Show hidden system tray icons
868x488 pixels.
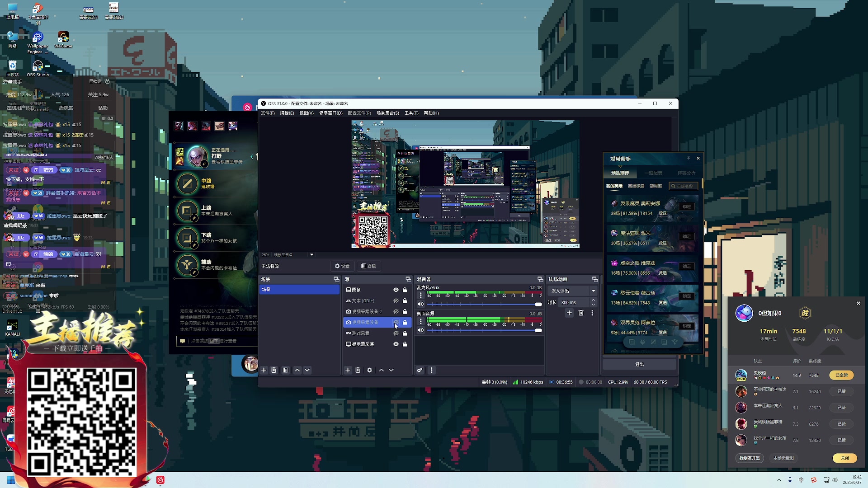pyautogui.click(x=779, y=480)
